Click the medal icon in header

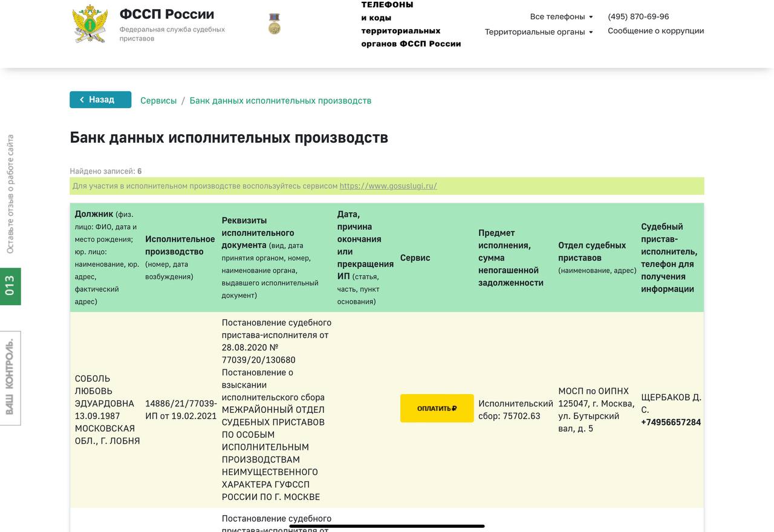tap(275, 24)
